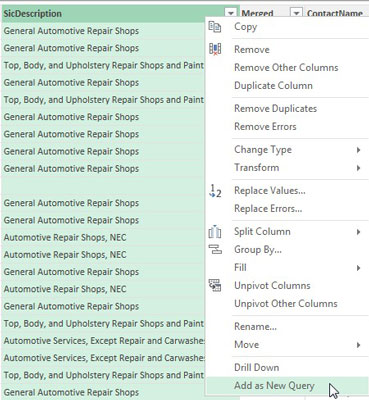
Task: Click first General Automotive Repair Shops cell
Action: pos(103,31)
